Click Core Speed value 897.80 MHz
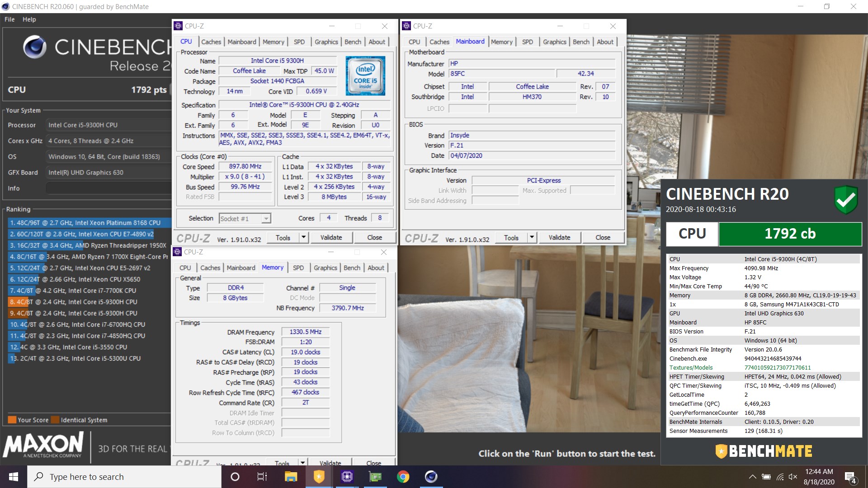The height and width of the screenshot is (488, 868). click(245, 166)
